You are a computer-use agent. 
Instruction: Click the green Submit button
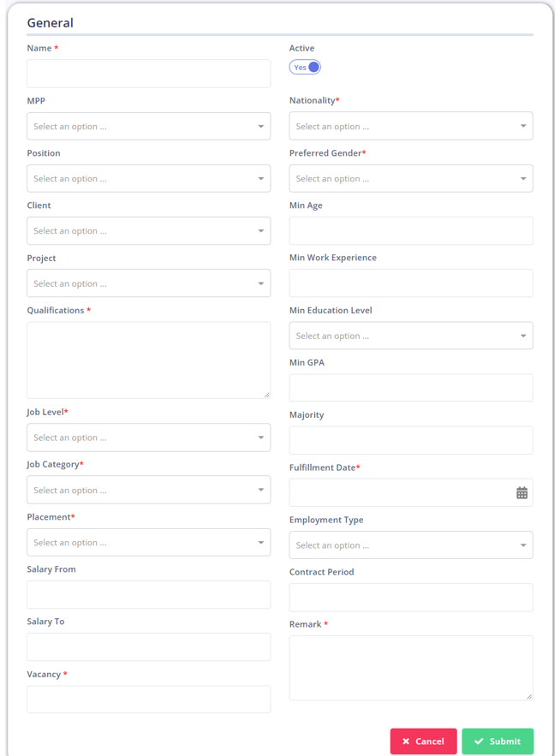(497, 741)
